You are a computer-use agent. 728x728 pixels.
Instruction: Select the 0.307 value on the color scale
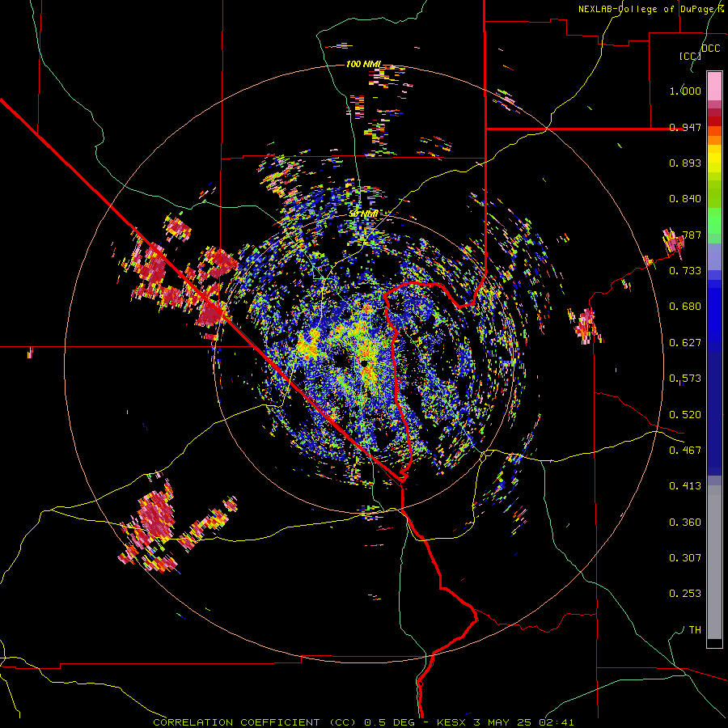(x=685, y=558)
